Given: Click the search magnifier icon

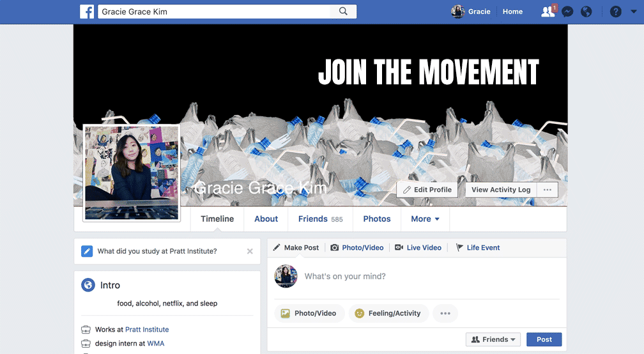Looking at the screenshot, I should [x=343, y=12].
